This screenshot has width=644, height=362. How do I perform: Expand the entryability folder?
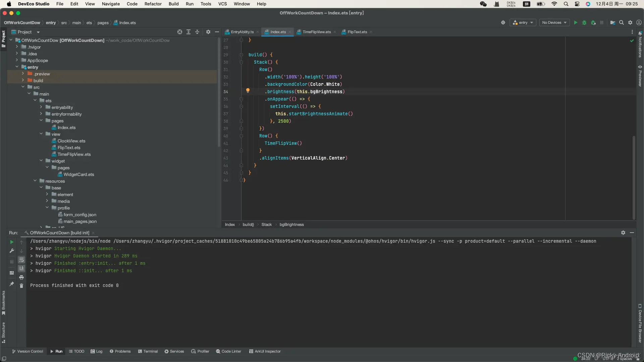coord(41,107)
